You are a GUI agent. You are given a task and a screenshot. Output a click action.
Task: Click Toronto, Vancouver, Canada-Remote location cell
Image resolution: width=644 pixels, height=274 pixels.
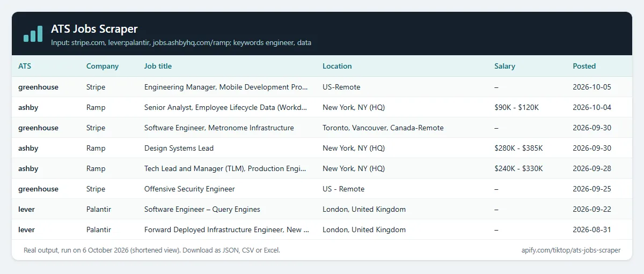coord(383,127)
